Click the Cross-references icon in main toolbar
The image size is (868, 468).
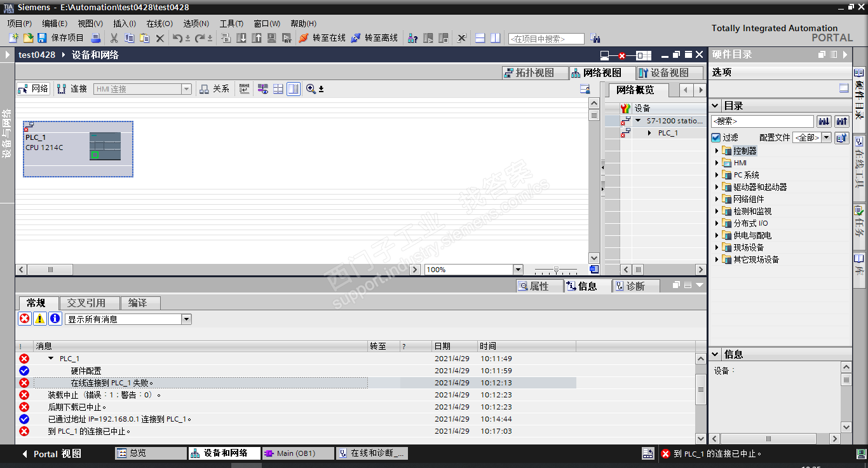(x=462, y=38)
